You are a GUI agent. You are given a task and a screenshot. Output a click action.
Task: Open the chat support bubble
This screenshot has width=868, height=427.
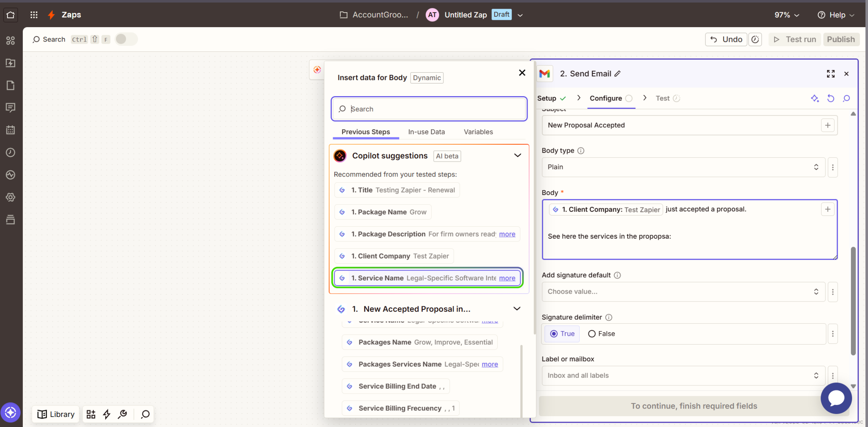point(836,398)
